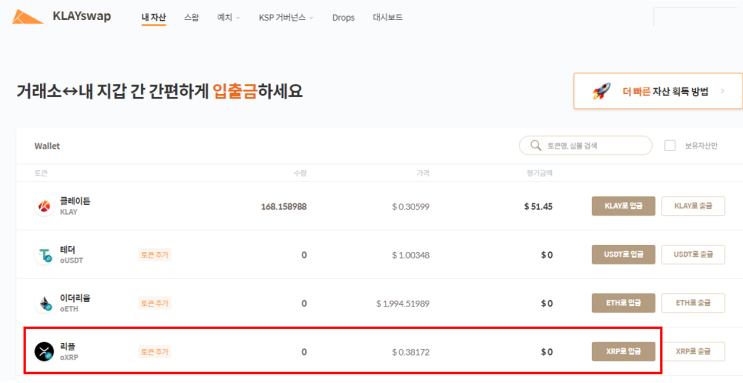The image size is (743, 383).
Task: Expand the 예치 dropdown menu
Action: [228, 18]
